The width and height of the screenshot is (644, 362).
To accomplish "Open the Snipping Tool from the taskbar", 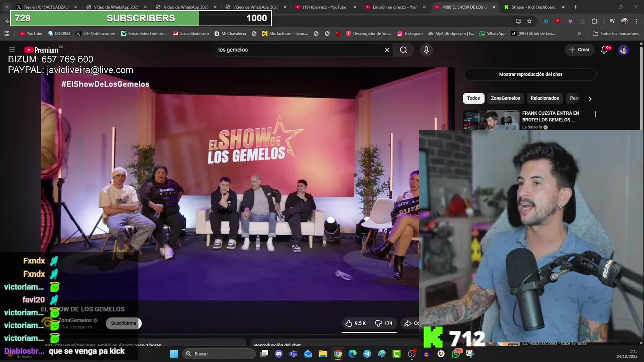I will [x=470, y=354].
